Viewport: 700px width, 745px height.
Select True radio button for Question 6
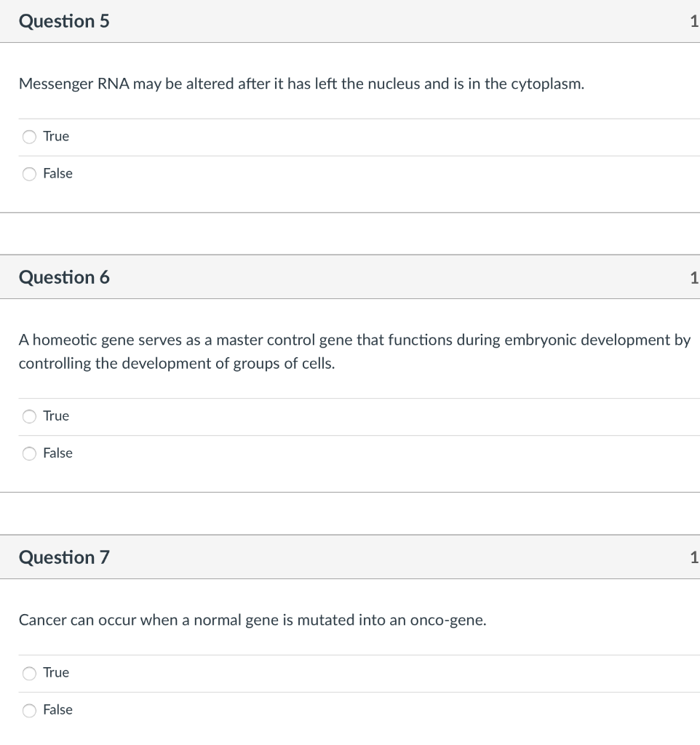pyautogui.click(x=29, y=416)
